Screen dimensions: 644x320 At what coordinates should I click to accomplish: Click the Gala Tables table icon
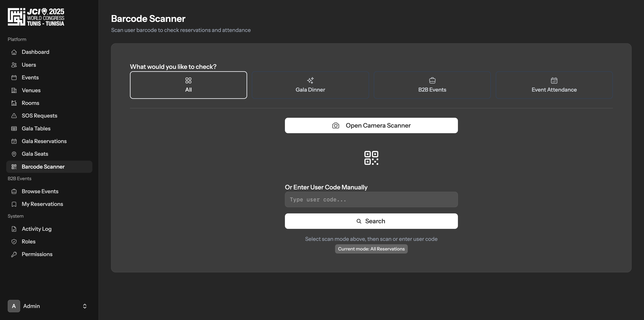click(14, 129)
